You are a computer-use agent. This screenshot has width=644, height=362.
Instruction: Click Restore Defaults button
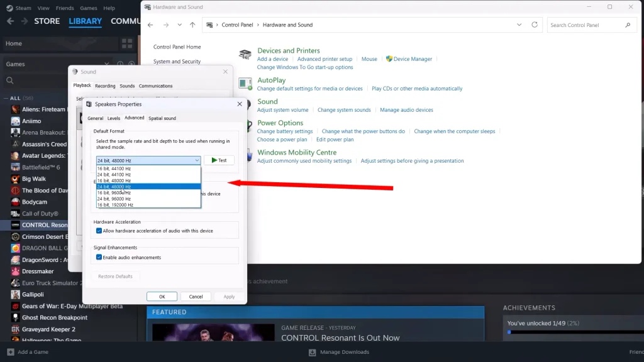point(116,277)
